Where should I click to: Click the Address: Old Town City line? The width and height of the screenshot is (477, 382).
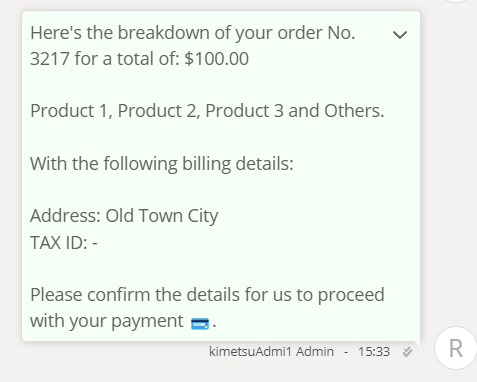[x=124, y=216]
